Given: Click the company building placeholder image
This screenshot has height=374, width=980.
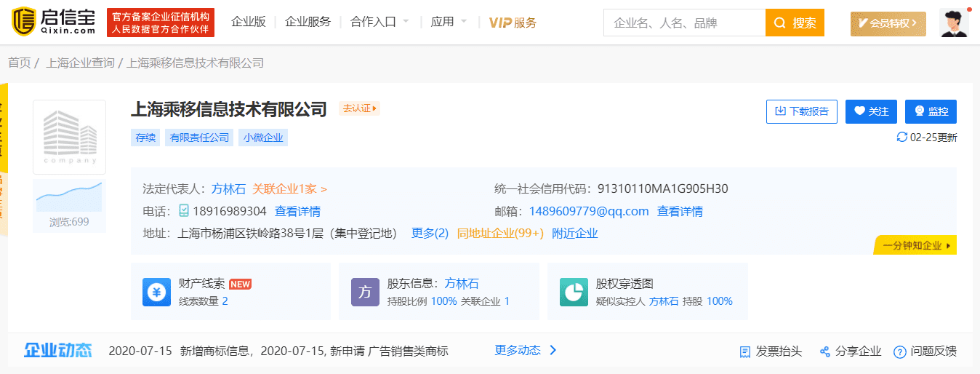Looking at the screenshot, I should pyautogui.click(x=70, y=137).
